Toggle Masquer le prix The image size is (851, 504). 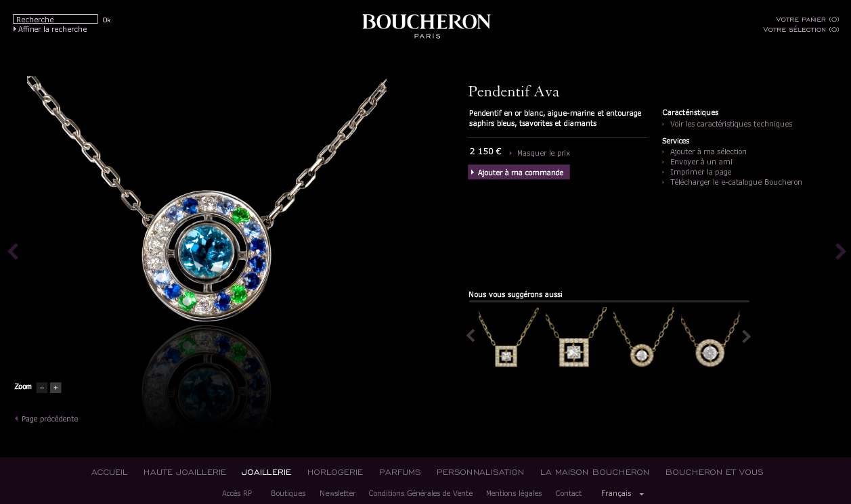(x=543, y=153)
